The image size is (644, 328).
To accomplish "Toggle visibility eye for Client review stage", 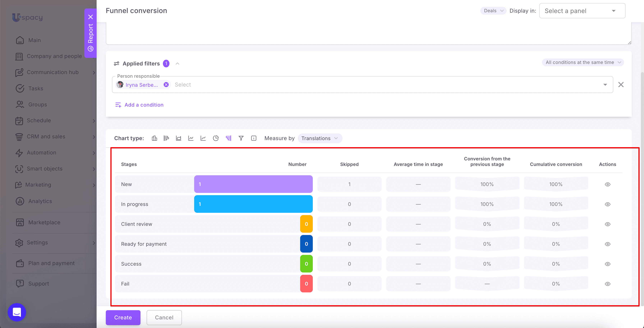I will [608, 224].
